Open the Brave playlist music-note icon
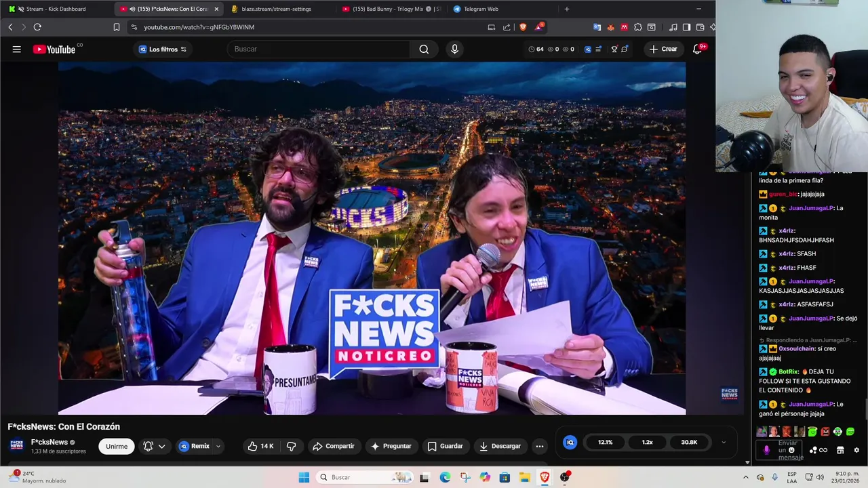The width and height of the screenshot is (868, 488). (673, 27)
